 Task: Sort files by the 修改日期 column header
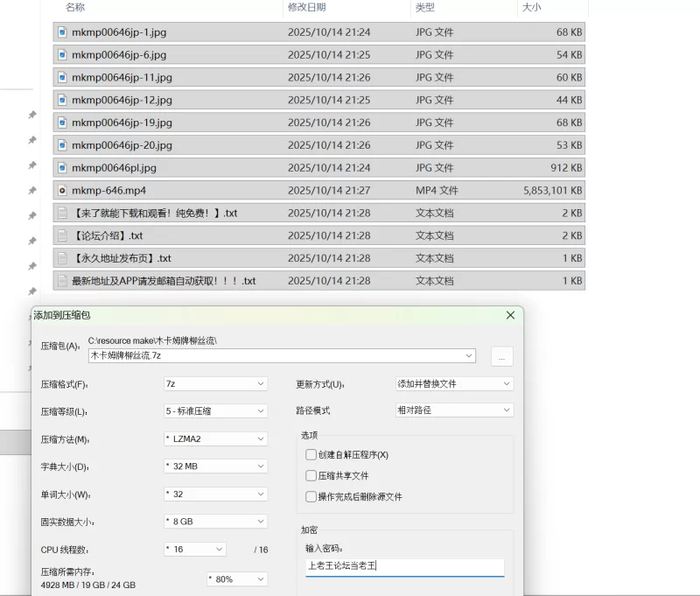[306, 7]
